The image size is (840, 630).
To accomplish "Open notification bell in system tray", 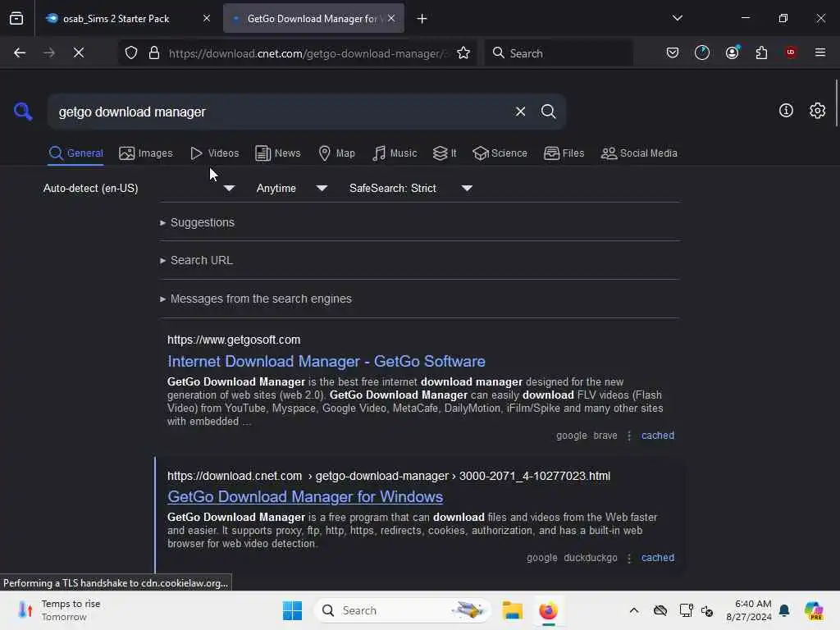I will [x=784, y=610].
